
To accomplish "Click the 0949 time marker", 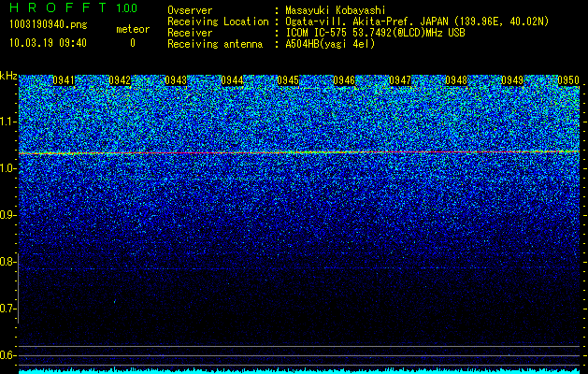I will click(x=512, y=80).
